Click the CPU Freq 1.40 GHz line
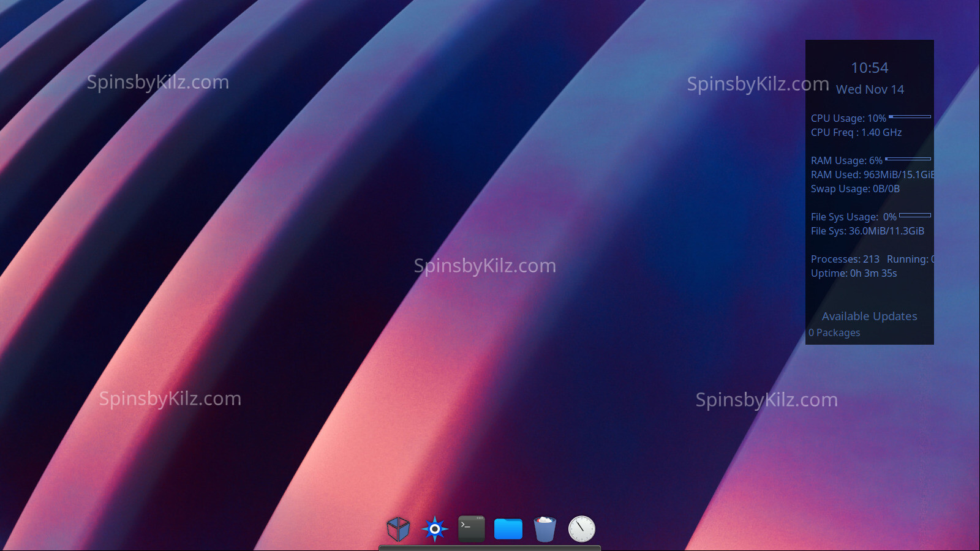The width and height of the screenshot is (980, 551). [x=856, y=133]
